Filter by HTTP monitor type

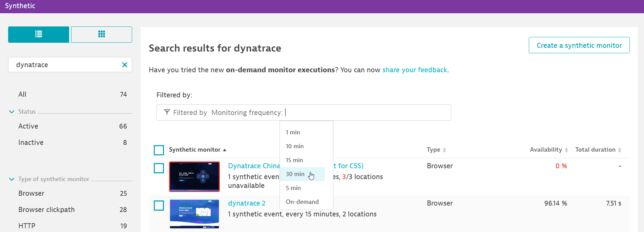pyautogui.click(x=72, y=226)
